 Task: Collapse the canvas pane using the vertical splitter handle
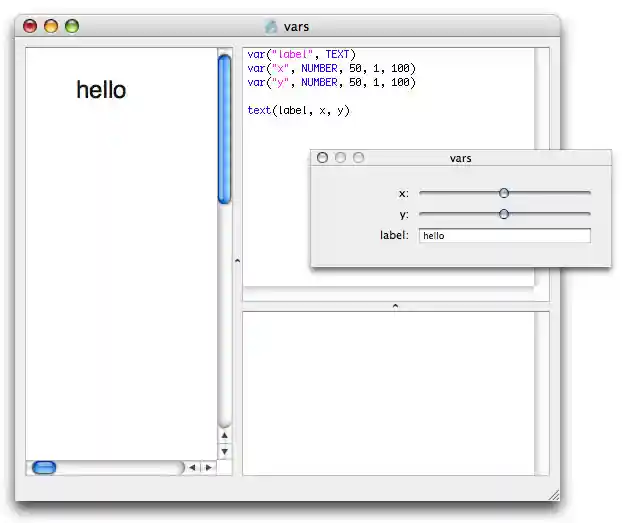click(x=236, y=260)
